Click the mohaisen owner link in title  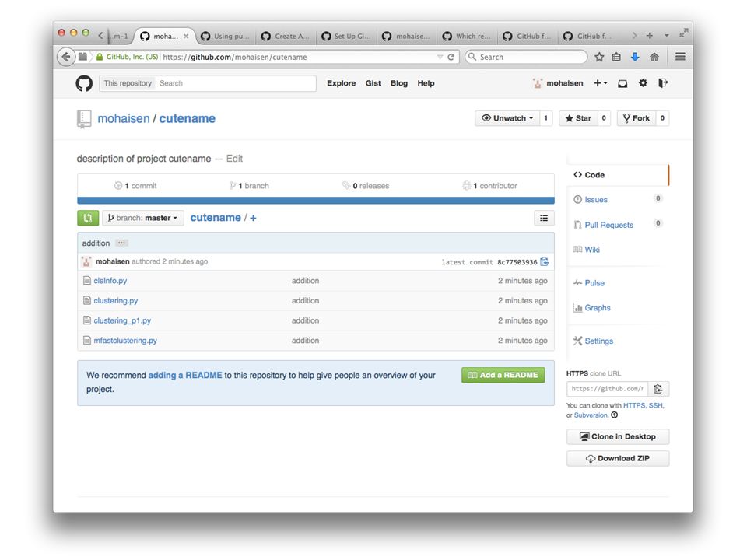(x=124, y=118)
